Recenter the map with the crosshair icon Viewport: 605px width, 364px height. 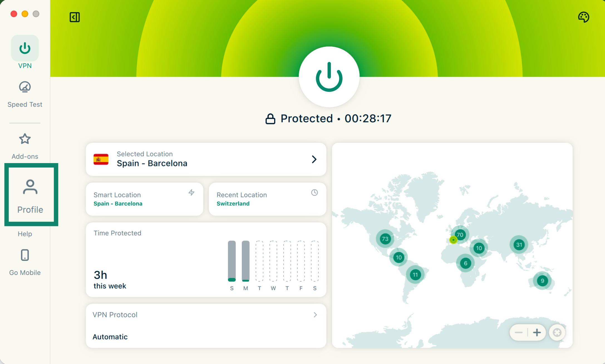[557, 332]
